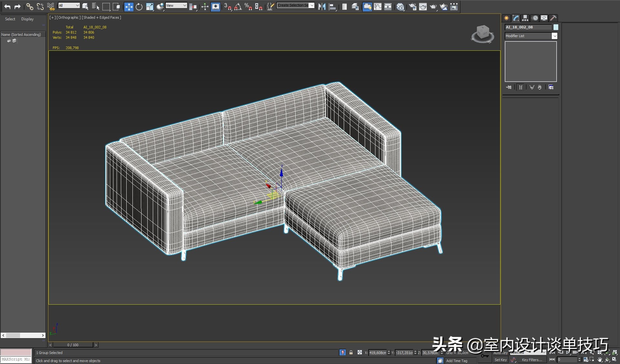
Task: Open the Mirror tool
Action: pyautogui.click(x=322, y=7)
